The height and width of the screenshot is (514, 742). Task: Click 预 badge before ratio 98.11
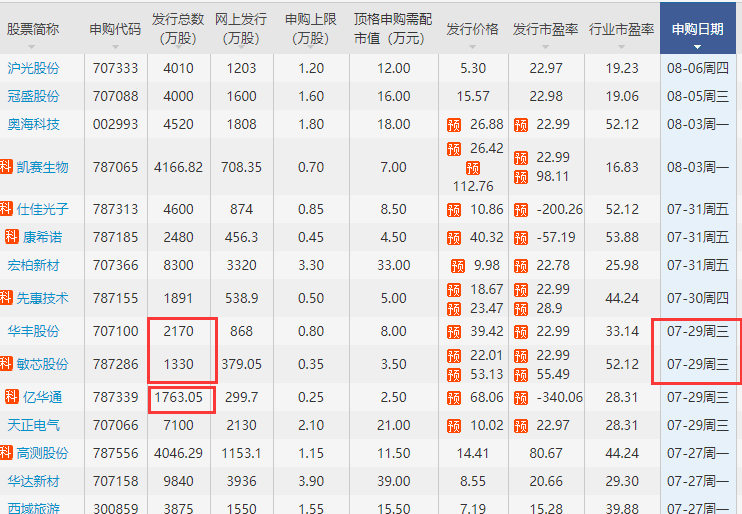click(521, 177)
